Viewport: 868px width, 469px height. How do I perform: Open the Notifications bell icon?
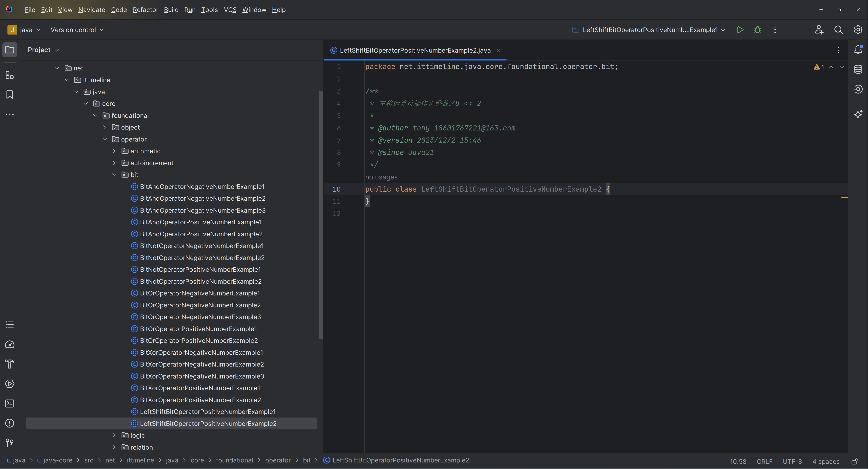pos(858,50)
